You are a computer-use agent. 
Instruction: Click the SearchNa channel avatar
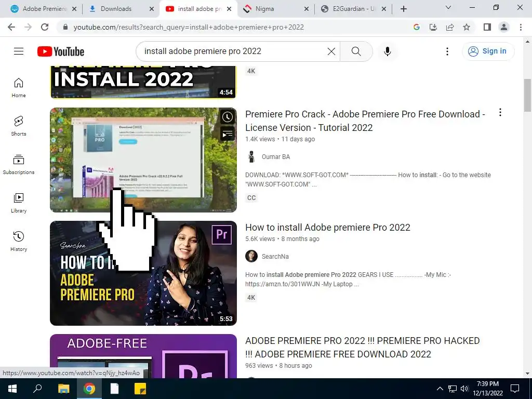pyautogui.click(x=251, y=256)
